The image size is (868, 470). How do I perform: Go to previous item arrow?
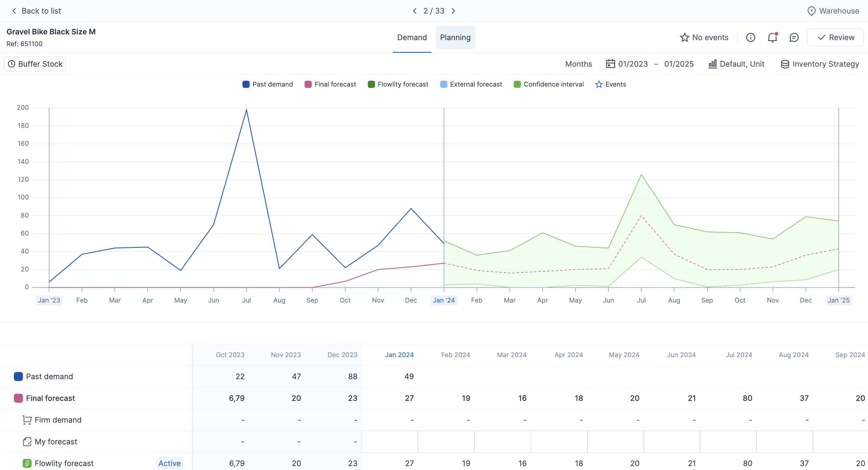pos(415,11)
